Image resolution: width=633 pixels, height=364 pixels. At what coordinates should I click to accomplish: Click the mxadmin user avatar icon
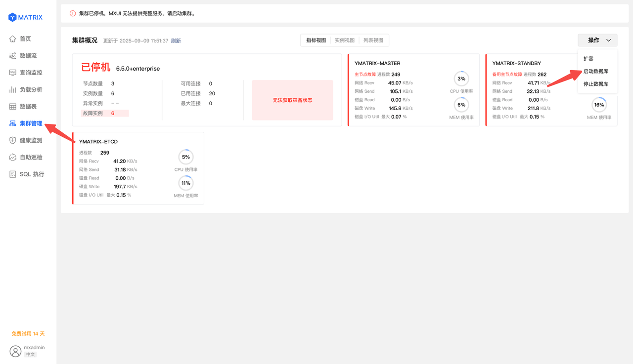pyautogui.click(x=16, y=351)
